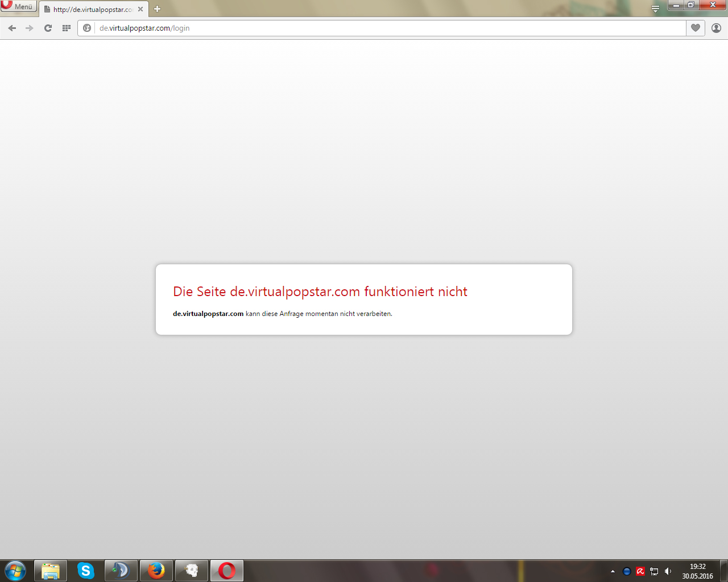
Task: Open the tab menu icon in the title bar
Action: click(655, 9)
